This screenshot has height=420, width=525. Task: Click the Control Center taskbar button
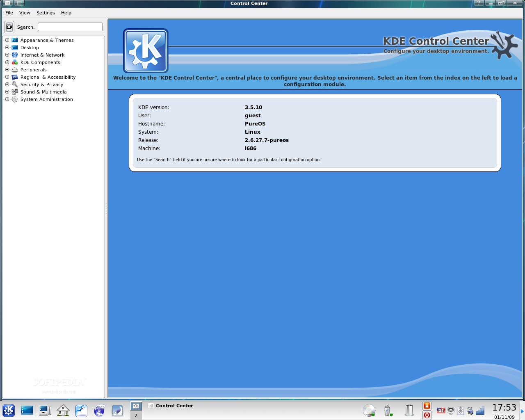click(x=170, y=406)
